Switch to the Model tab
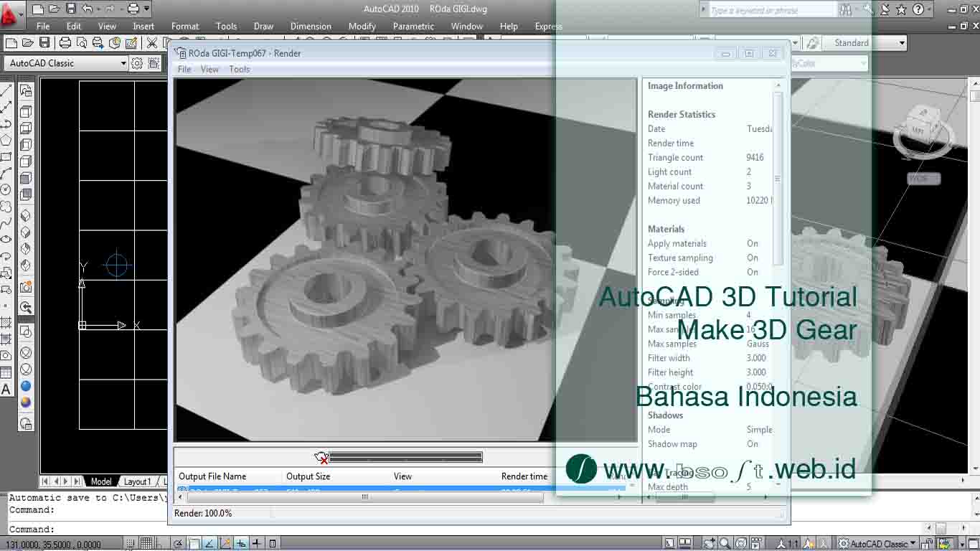The image size is (980, 551). 101,481
